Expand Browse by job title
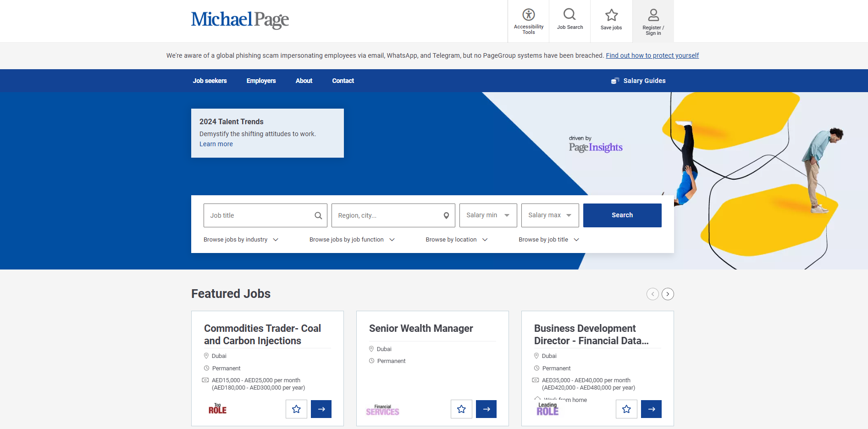Image resolution: width=868 pixels, height=429 pixels. 549,240
